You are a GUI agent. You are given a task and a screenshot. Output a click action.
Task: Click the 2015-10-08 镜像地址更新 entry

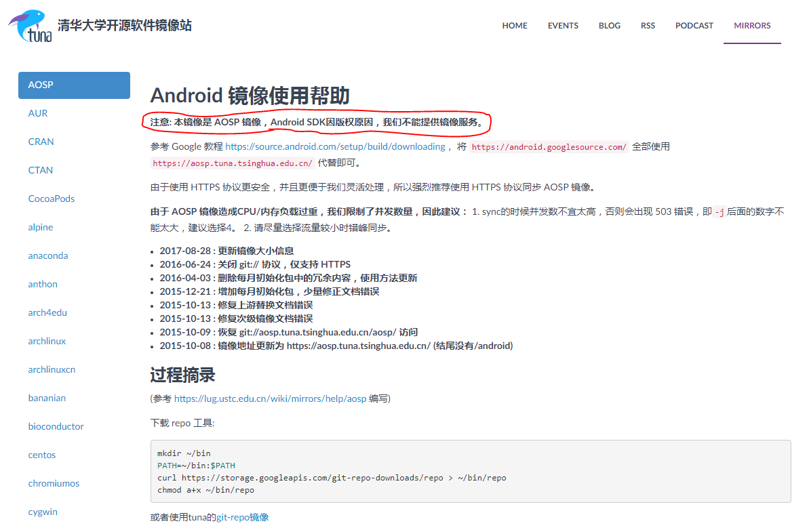(336, 346)
